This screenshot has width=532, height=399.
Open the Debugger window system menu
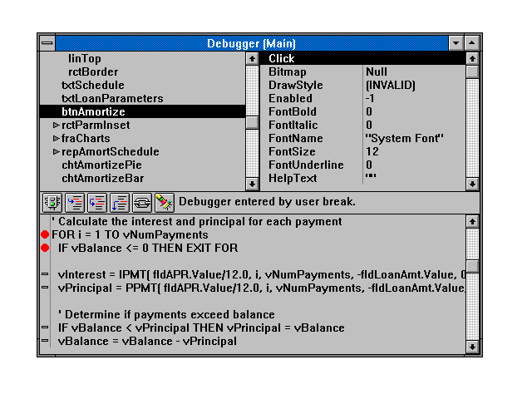[x=47, y=43]
